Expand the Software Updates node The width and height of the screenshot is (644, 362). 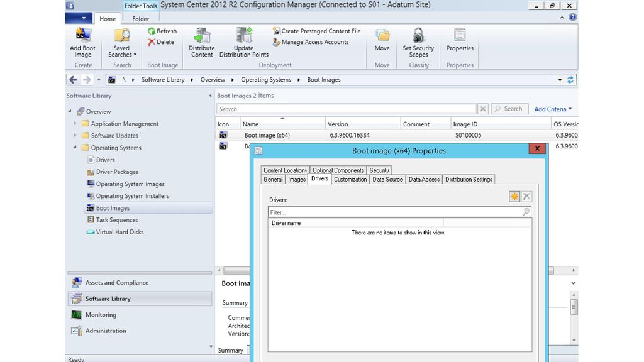coord(75,135)
